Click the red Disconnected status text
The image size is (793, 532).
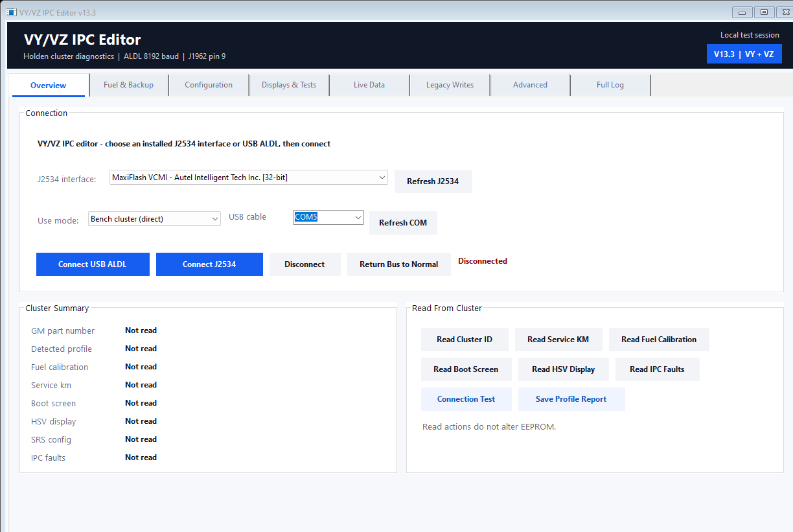483,261
